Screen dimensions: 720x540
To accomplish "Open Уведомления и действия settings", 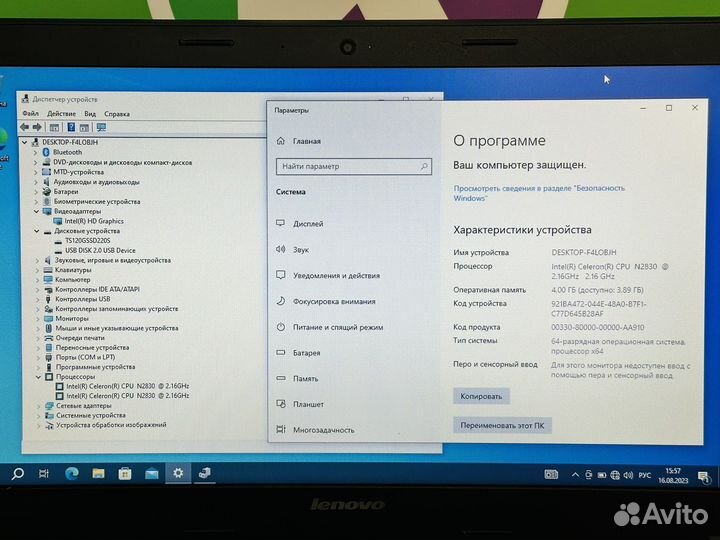I will click(x=328, y=276).
